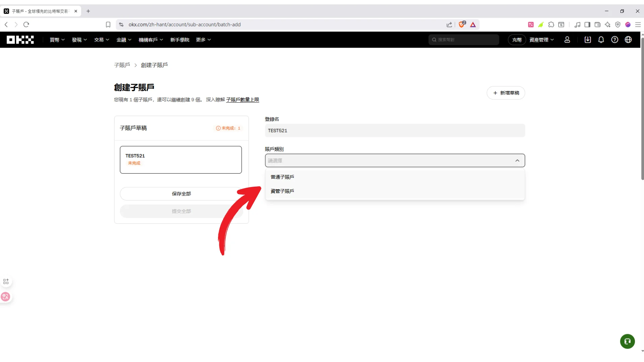Select the language globe icon
The image size is (644, 362).
(x=628, y=40)
